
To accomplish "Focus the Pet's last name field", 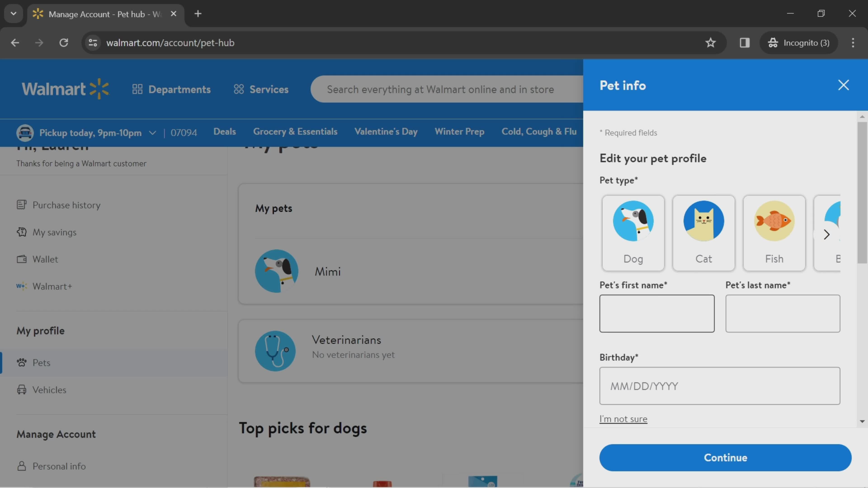I will (x=783, y=314).
